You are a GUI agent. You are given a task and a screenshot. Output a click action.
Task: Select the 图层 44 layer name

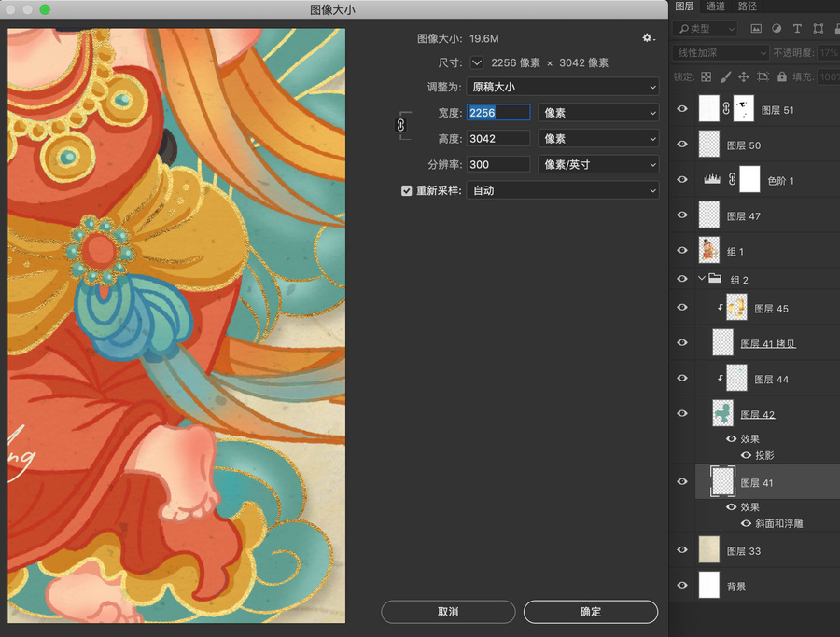click(x=772, y=379)
